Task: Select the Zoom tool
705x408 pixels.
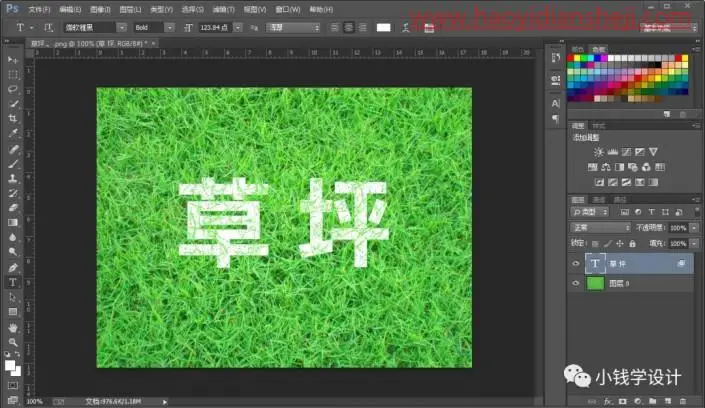Action: pos(13,342)
